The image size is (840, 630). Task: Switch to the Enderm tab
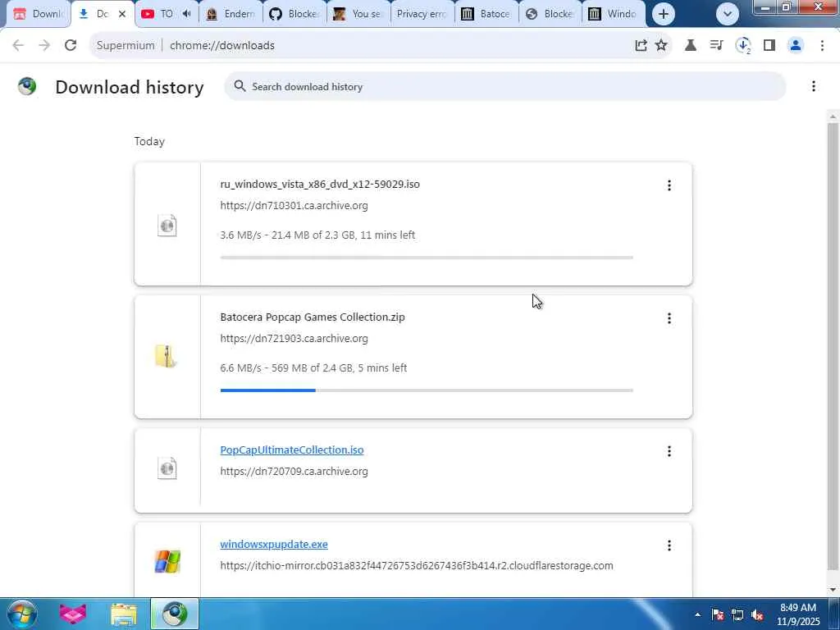coord(231,14)
